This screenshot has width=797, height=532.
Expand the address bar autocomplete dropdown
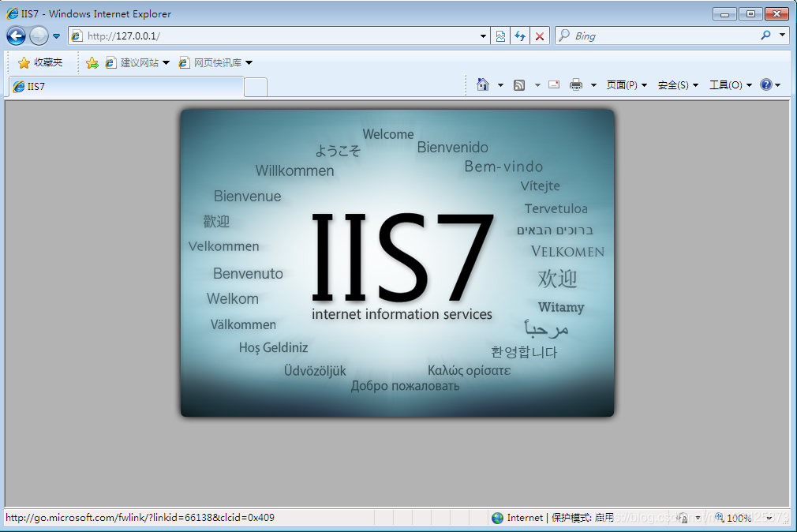tap(483, 36)
